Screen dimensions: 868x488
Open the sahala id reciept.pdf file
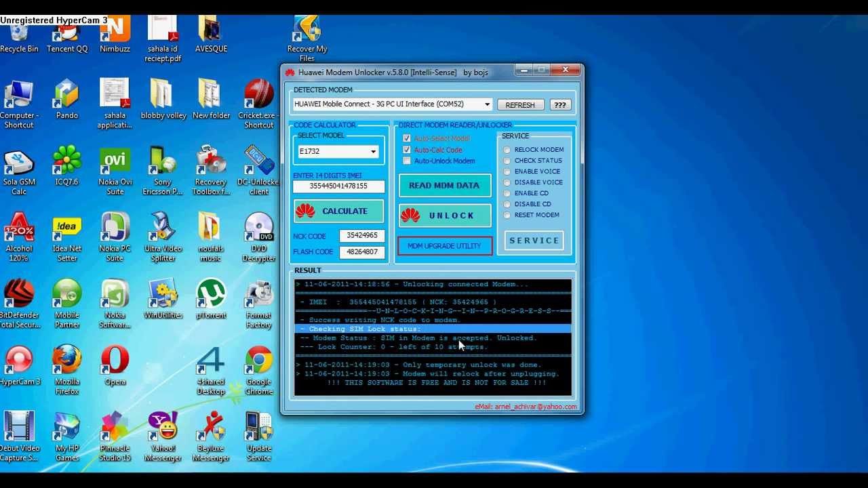pyautogui.click(x=163, y=39)
